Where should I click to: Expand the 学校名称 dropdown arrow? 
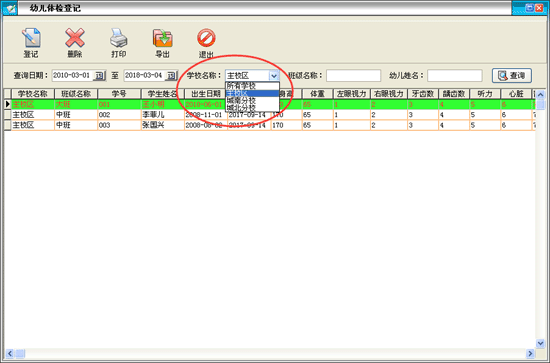pos(274,75)
